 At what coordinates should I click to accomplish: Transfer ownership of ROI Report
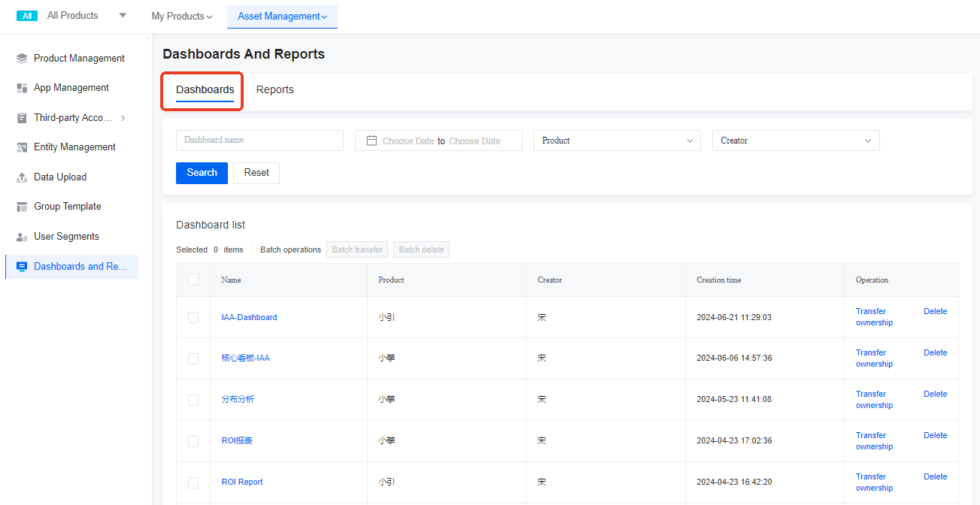coord(874,482)
